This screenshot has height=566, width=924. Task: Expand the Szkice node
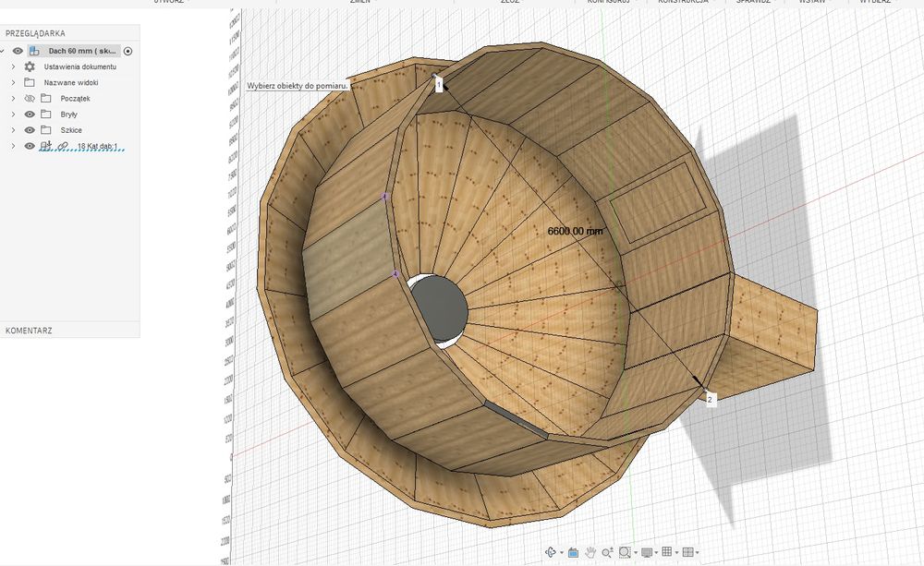pos(13,130)
